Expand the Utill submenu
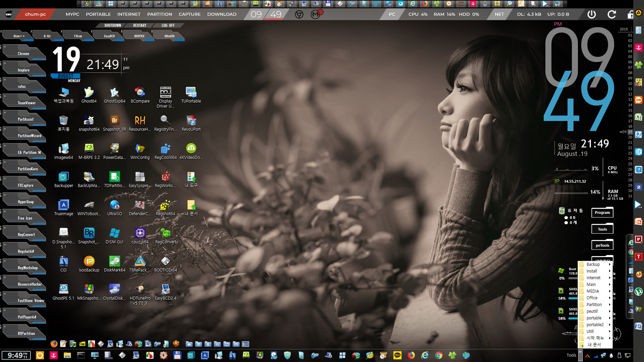Image resolution: width=644 pixels, height=362 pixels. [595, 331]
